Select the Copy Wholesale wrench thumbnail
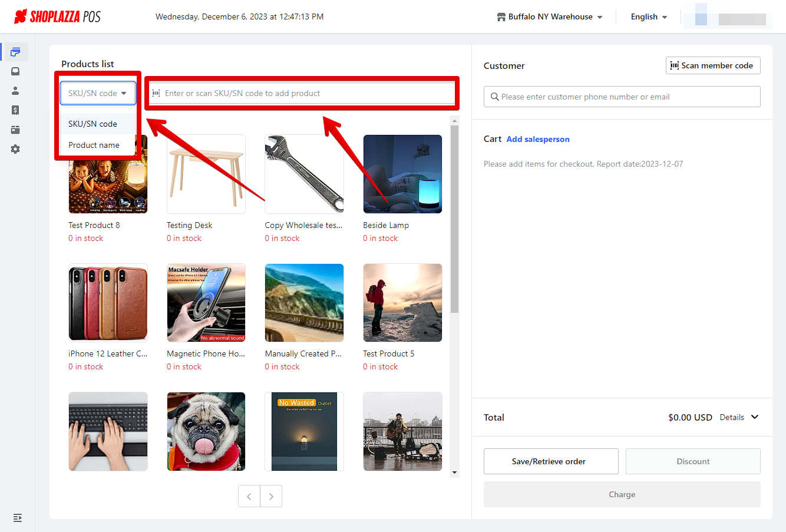 (x=304, y=174)
